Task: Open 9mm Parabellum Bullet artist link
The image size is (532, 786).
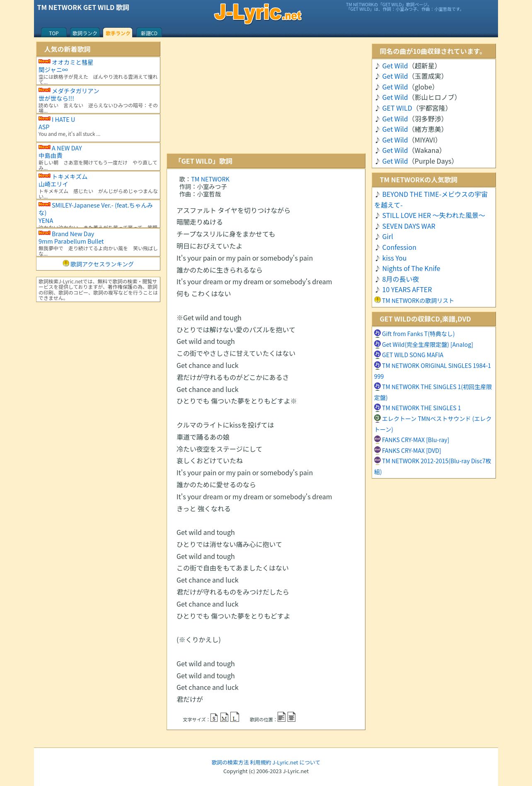Action: click(x=71, y=241)
